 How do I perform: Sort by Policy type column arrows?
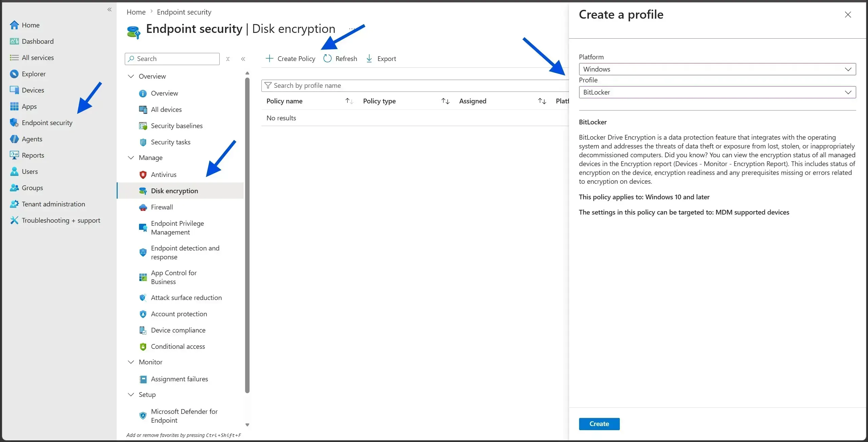[446, 101]
